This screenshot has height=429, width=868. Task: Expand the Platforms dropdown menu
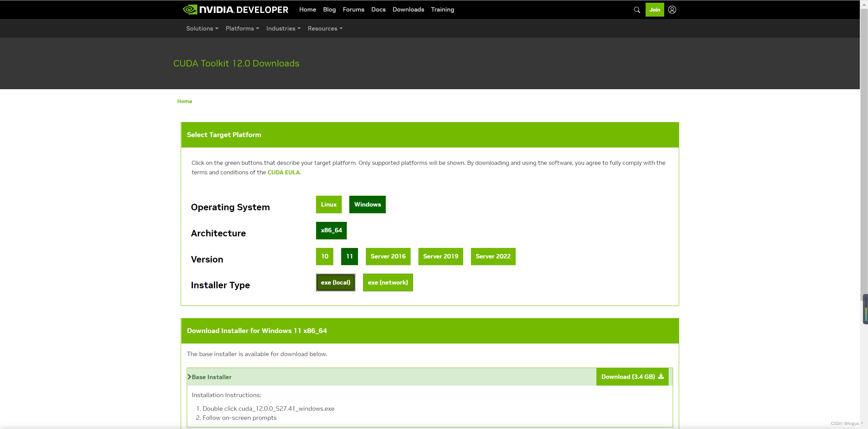[x=242, y=28]
